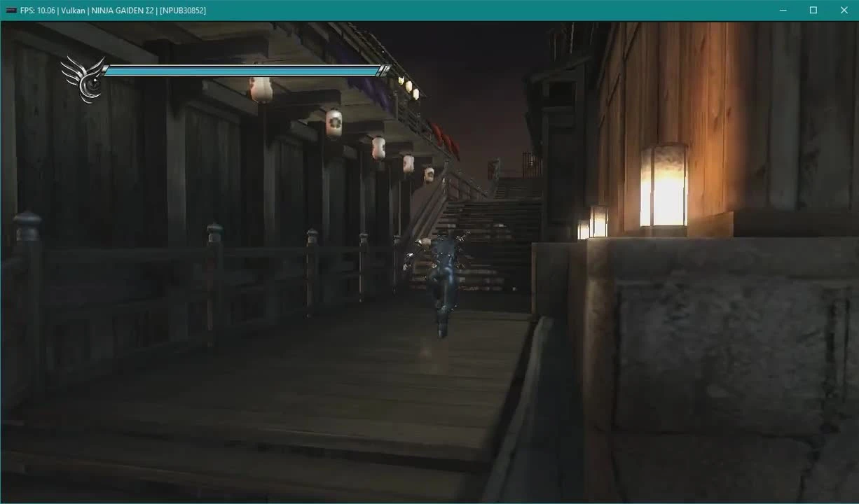Close the RPCS3 emulator window
The image size is (859, 504).
point(844,10)
